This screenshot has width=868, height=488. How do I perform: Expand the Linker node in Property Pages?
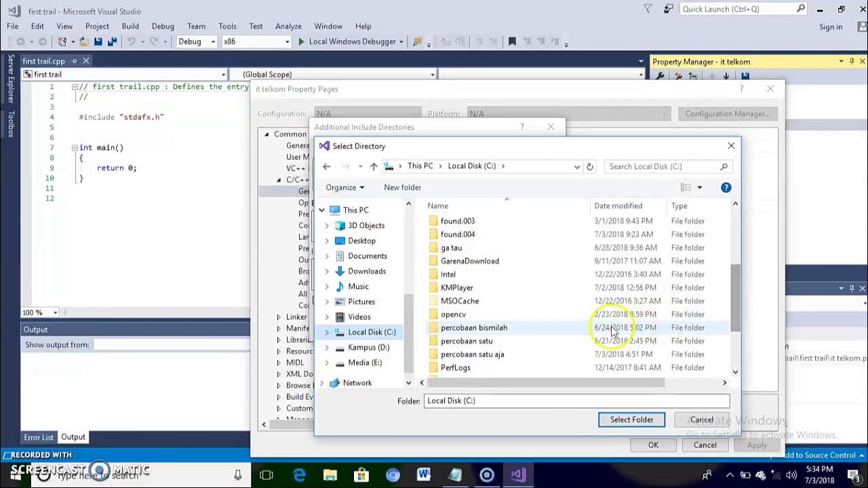(278, 317)
